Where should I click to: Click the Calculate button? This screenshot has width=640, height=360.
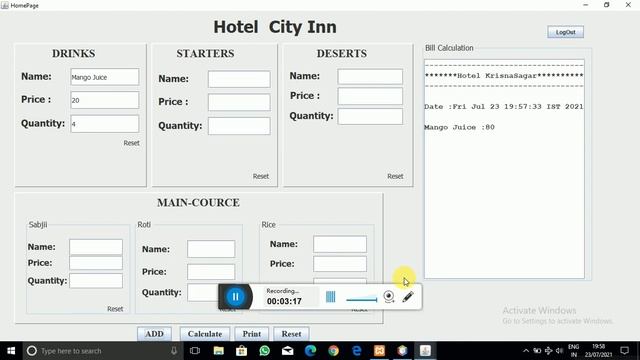(205, 334)
